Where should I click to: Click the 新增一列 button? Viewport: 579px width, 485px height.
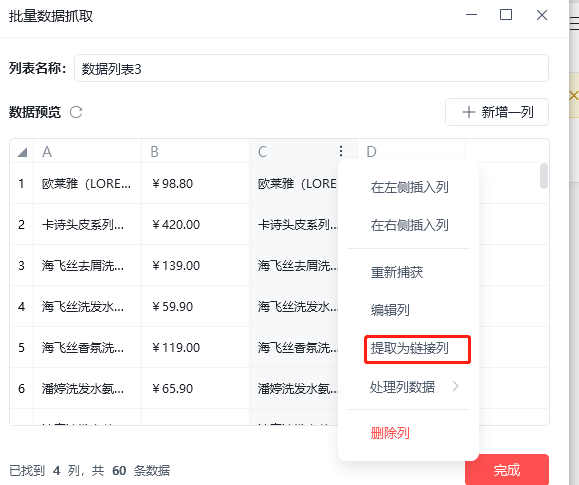point(497,112)
